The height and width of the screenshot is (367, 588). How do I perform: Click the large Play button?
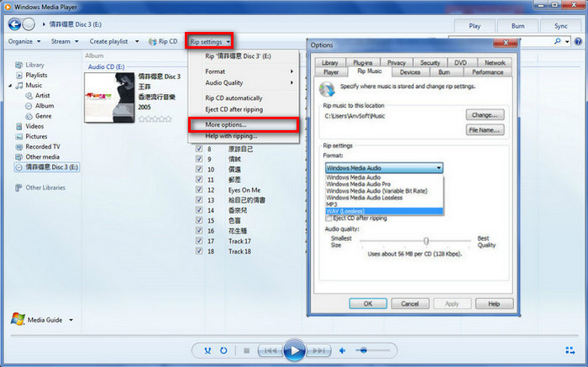294,351
